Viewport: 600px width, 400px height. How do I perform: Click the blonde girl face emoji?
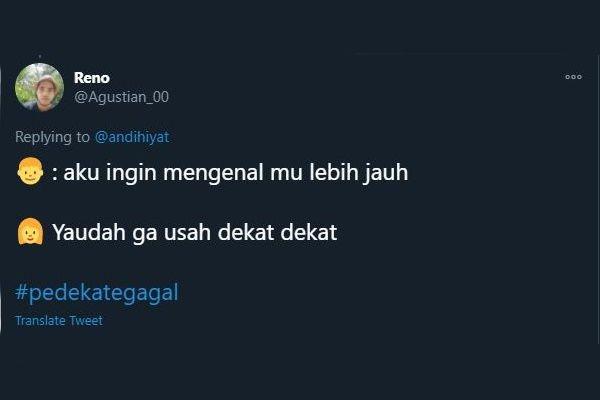click(30, 232)
